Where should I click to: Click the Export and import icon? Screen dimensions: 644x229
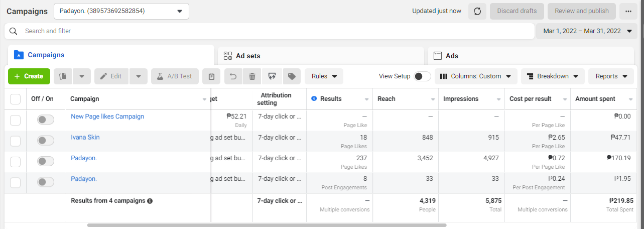click(272, 76)
